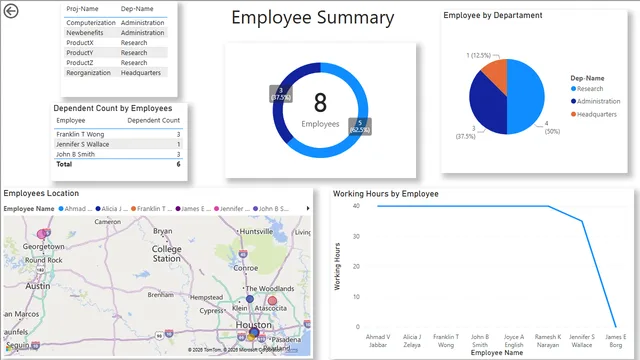Click the Employees Location map title
This screenshot has width=640, height=360.
point(41,193)
